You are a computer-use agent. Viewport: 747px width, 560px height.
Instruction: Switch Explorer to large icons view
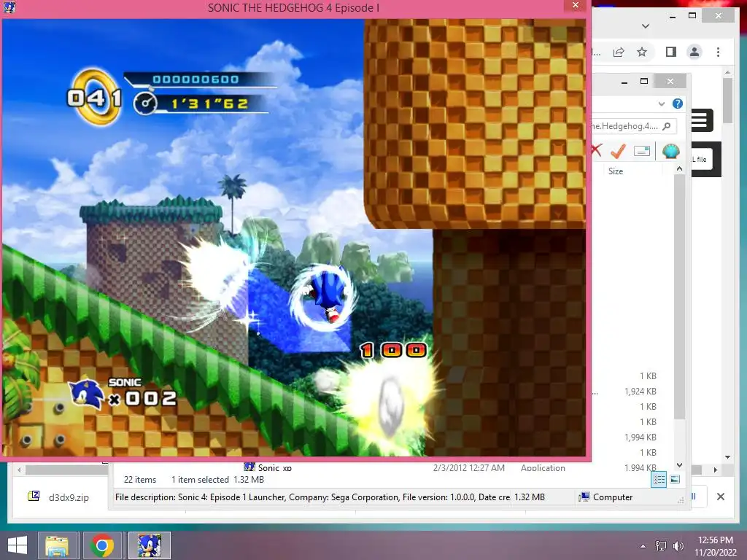675,480
